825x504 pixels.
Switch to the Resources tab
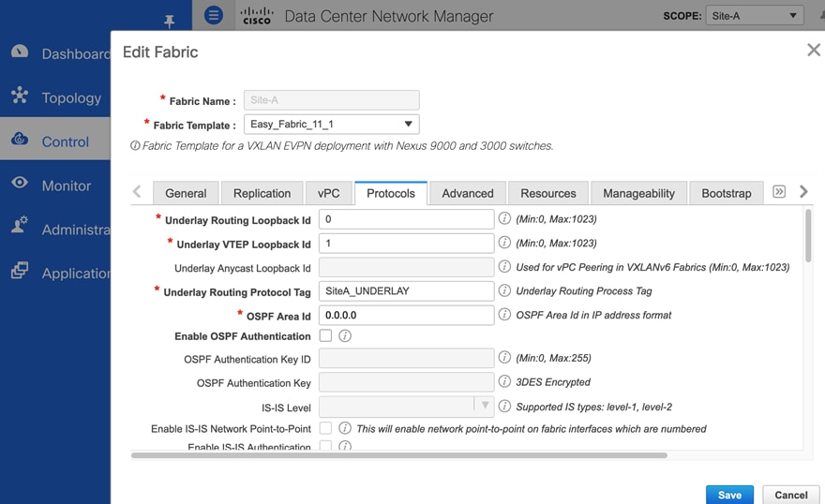coord(548,193)
